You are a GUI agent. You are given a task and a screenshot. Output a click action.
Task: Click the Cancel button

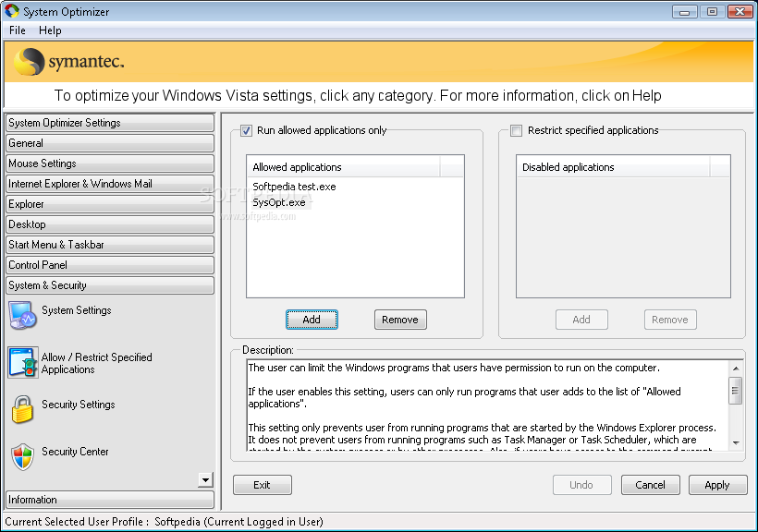click(x=650, y=485)
